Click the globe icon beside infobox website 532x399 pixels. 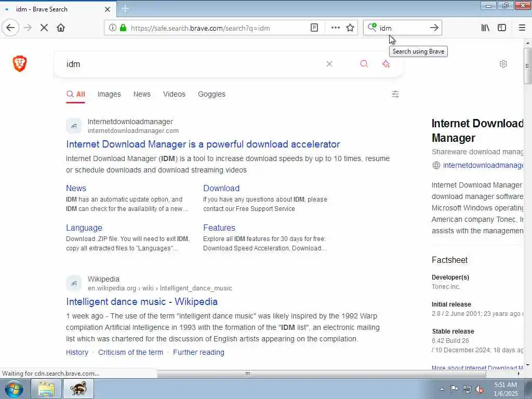pos(436,165)
